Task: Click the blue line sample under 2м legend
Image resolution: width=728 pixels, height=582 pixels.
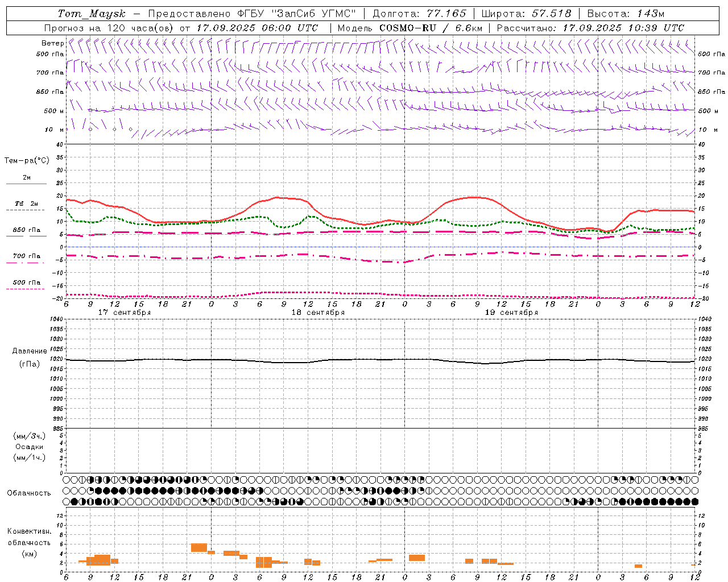Action: [26, 184]
